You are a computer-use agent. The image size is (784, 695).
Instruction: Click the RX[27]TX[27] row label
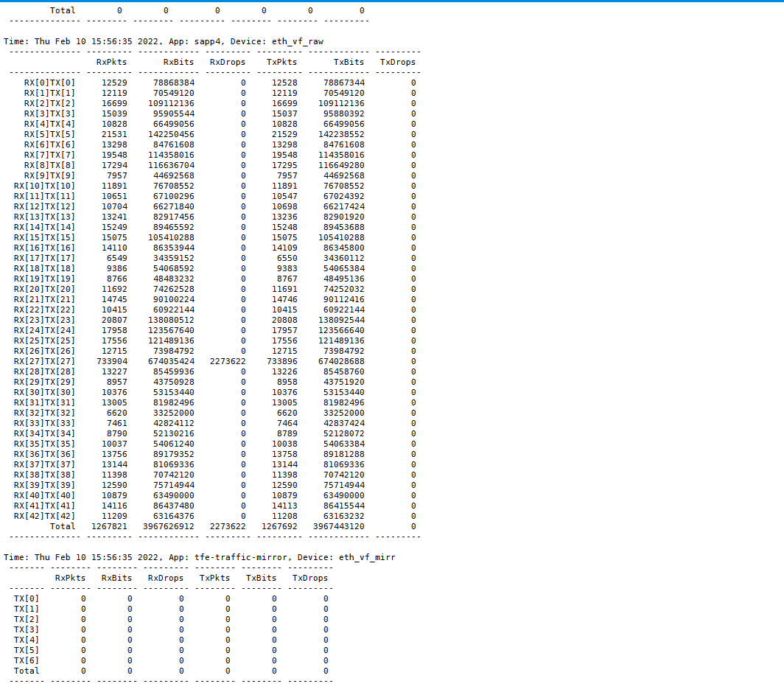point(44,362)
